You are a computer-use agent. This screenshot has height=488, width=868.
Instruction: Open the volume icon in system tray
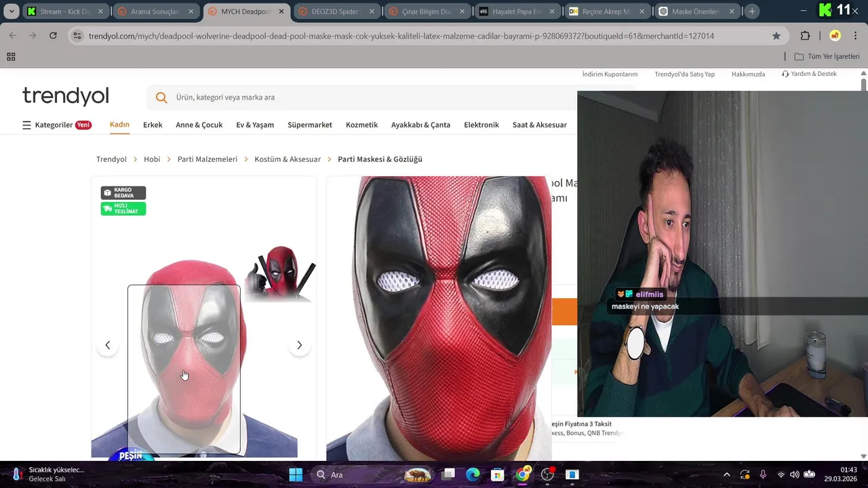[794, 474]
